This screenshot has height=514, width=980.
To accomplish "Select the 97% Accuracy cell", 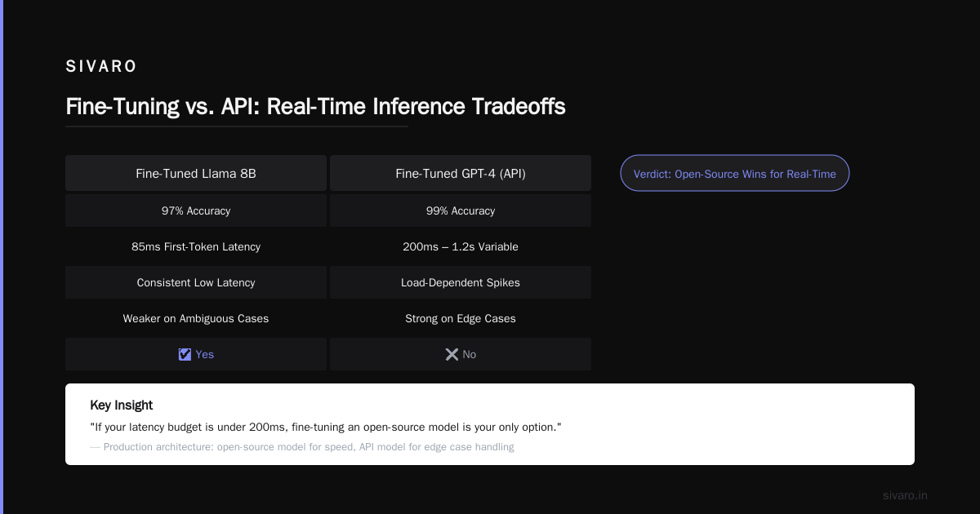I will click(196, 210).
